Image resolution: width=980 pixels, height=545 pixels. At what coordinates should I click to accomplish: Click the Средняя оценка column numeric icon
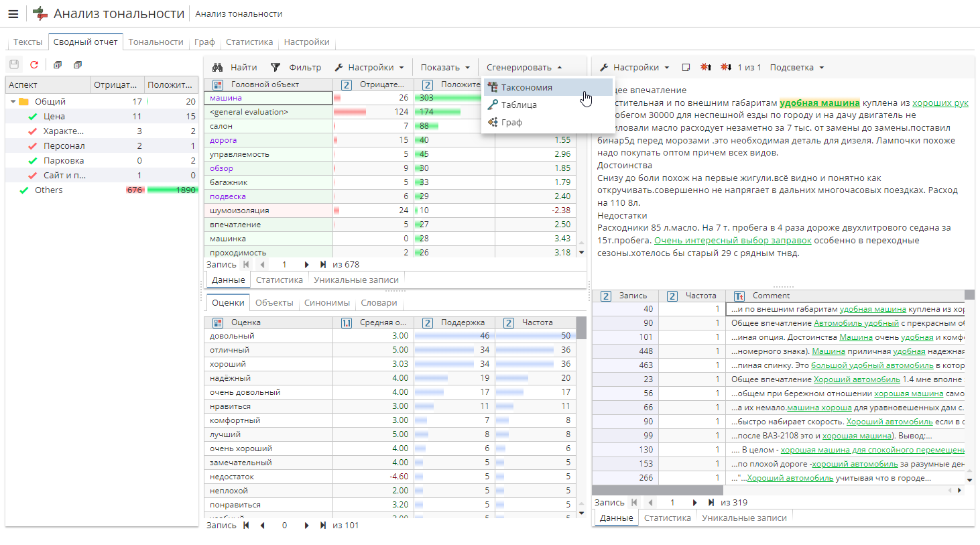click(347, 322)
